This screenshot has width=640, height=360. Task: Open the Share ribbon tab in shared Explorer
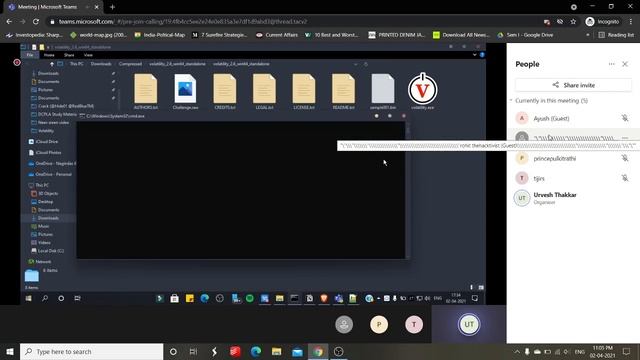tap(69, 55)
